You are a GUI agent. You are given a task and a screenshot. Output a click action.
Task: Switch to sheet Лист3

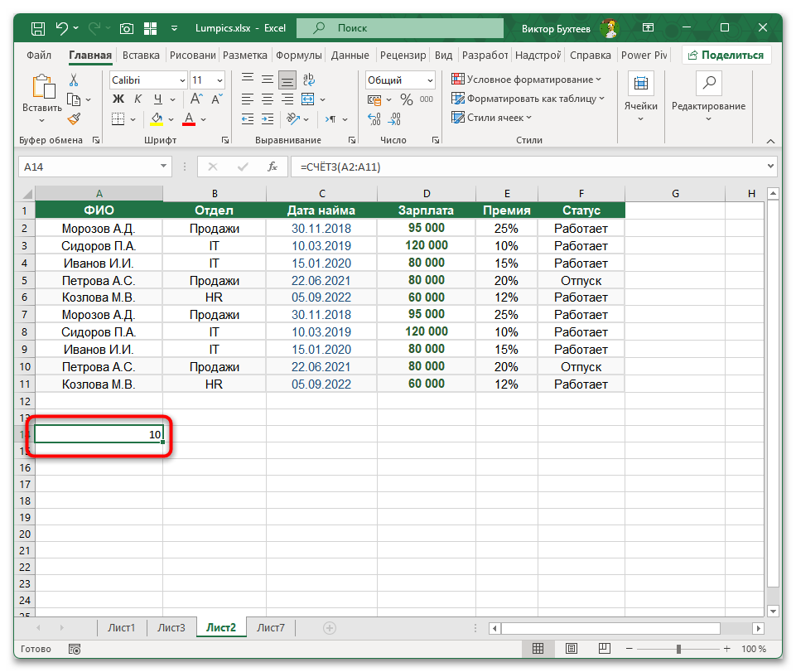(x=171, y=628)
